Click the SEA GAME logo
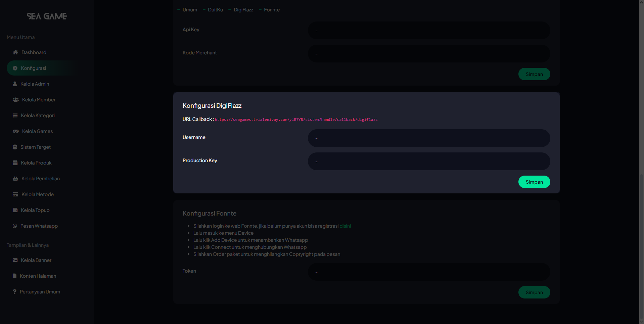The width and height of the screenshot is (644, 324). 47,16
